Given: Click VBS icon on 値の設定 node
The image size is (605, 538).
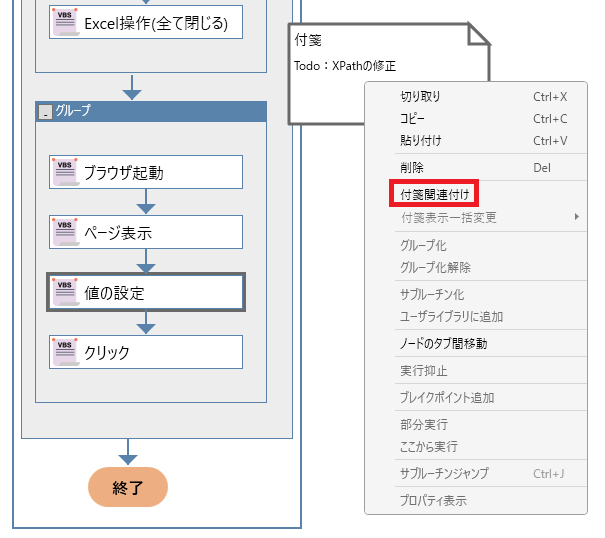Looking at the screenshot, I should (65, 292).
